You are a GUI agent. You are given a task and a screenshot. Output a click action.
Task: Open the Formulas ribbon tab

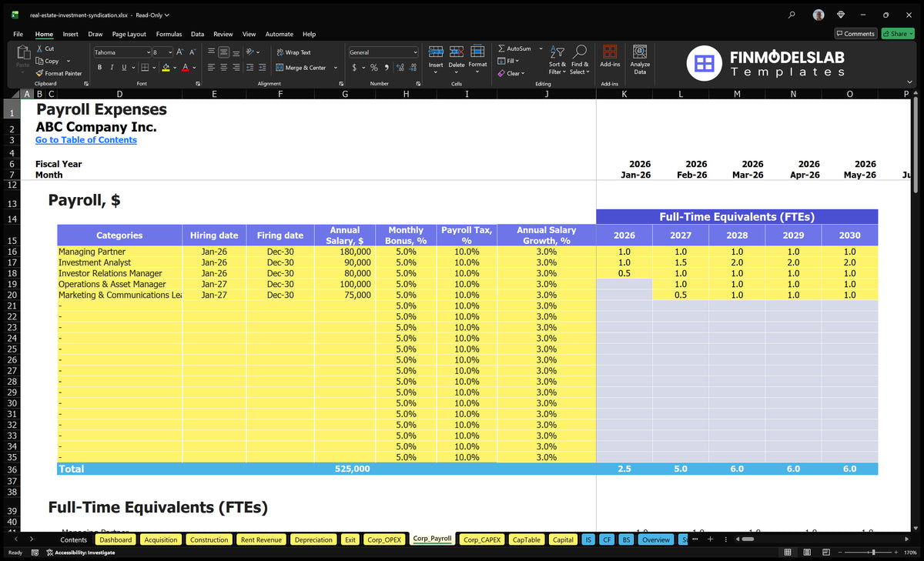click(169, 34)
